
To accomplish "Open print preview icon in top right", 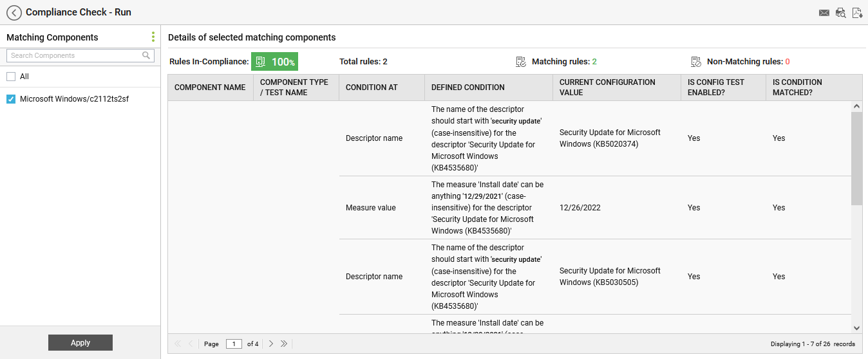I will point(840,13).
